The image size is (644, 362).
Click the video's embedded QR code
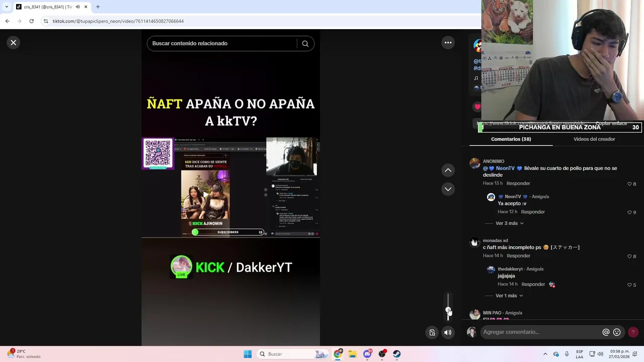158,153
